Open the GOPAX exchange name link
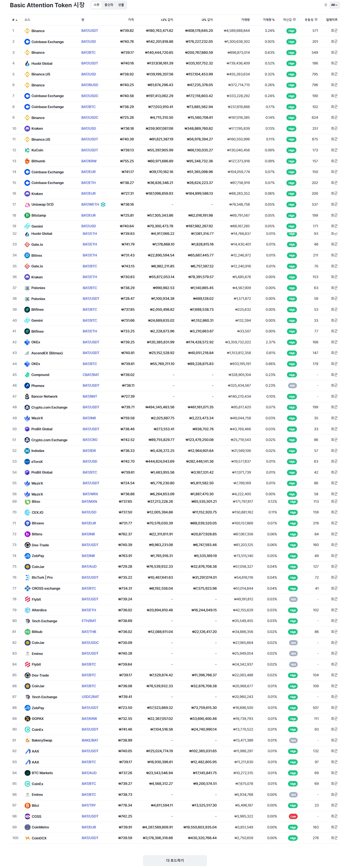The height and width of the screenshot is (868, 344). [x=38, y=719]
